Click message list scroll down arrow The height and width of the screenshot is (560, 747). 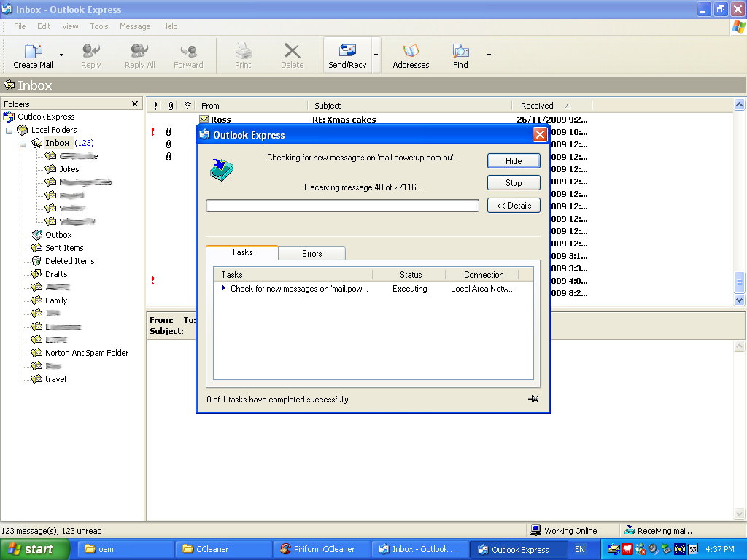(739, 300)
